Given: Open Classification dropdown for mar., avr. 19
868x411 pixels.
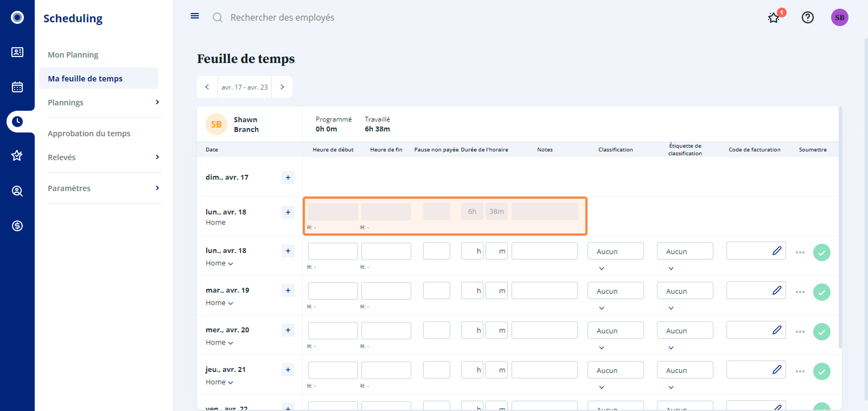Looking at the screenshot, I should (615, 291).
